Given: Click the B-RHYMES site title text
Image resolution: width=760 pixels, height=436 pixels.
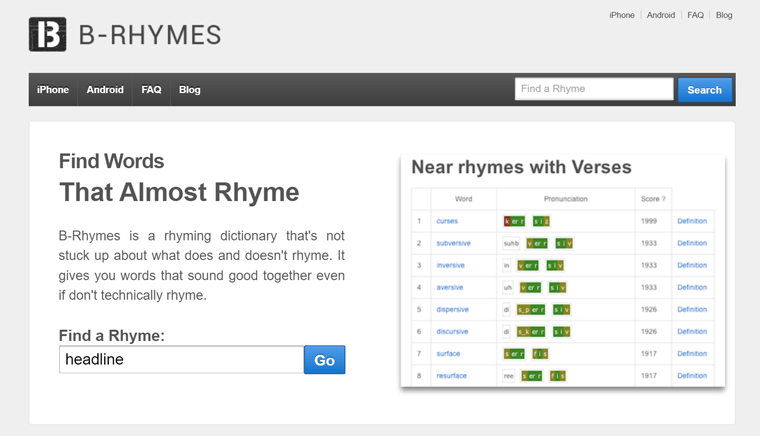Looking at the screenshot, I should tap(150, 35).
